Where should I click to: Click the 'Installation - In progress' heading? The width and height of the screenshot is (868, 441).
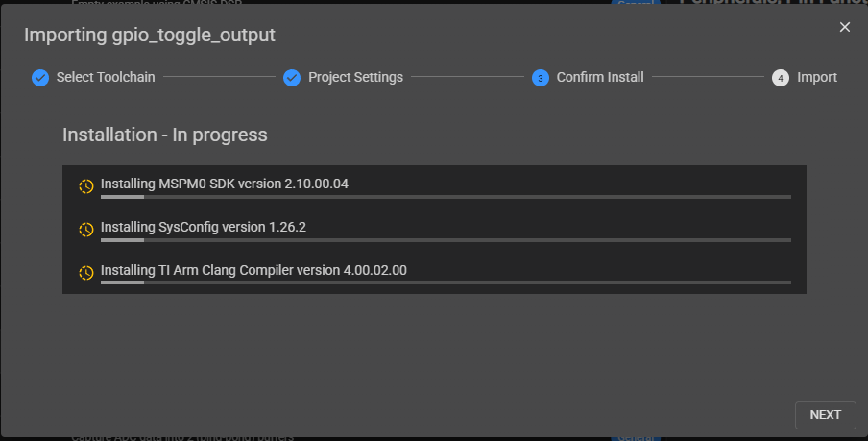click(x=165, y=135)
